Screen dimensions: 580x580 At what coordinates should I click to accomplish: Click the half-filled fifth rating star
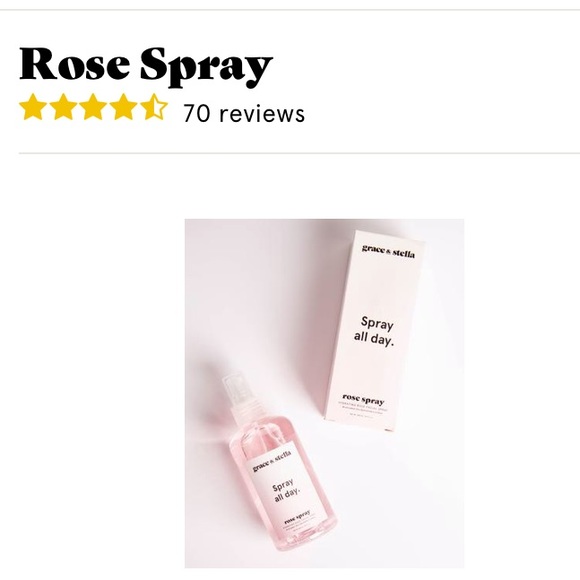(x=154, y=107)
